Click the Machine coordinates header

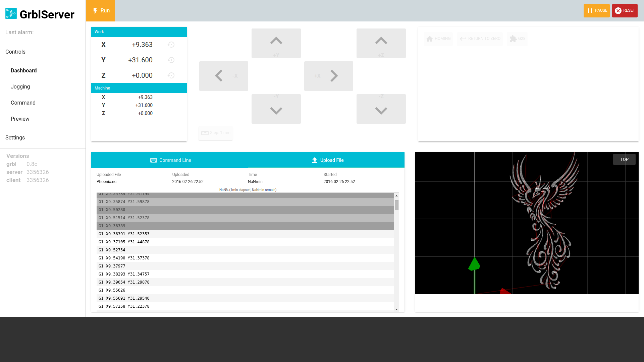[x=139, y=88]
